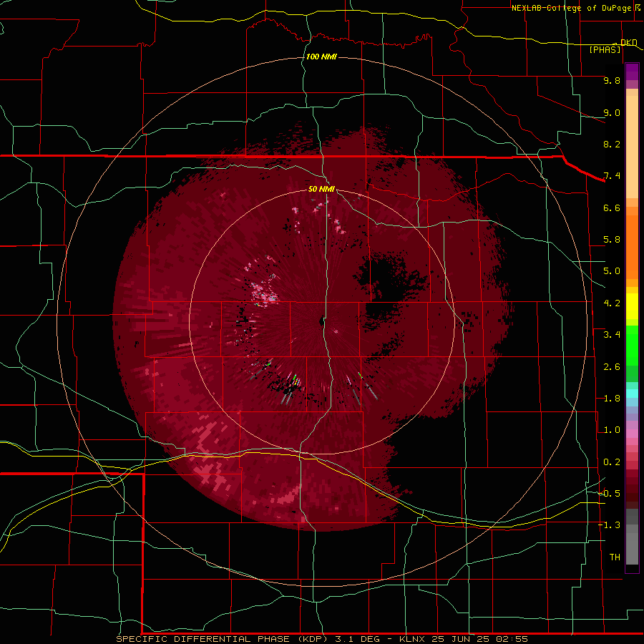
Task: Pick the cyan segment of the color bar
Action: pos(632,394)
